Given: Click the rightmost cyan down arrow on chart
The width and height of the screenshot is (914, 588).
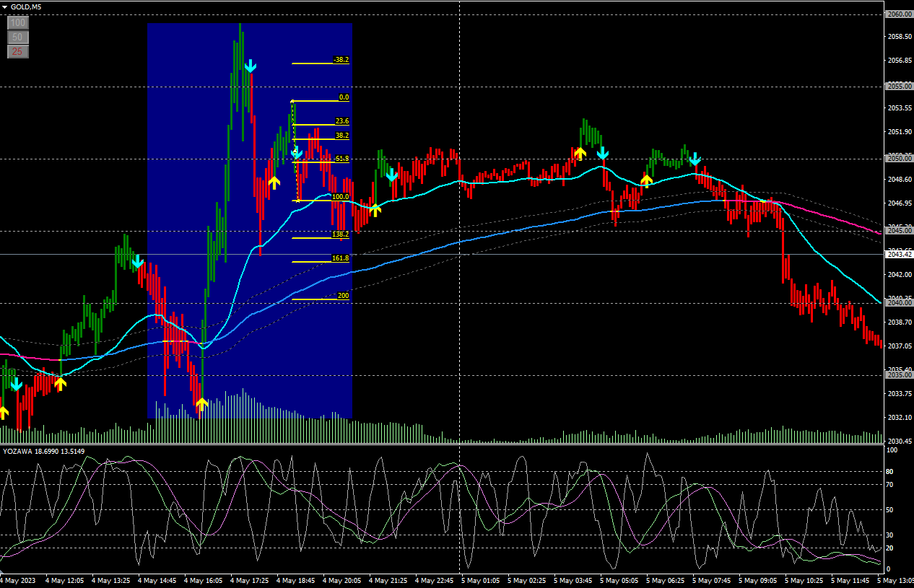Looking at the screenshot, I should pyautogui.click(x=695, y=159).
